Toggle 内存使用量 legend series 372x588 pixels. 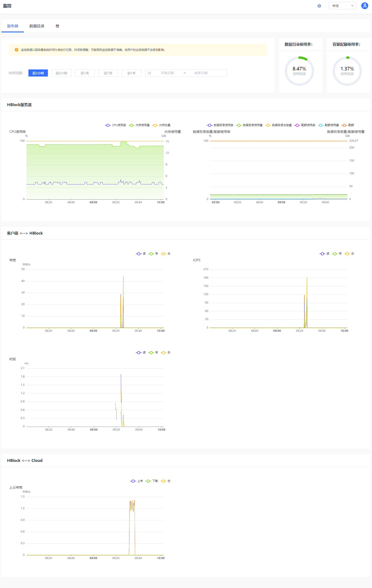point(139,125)
